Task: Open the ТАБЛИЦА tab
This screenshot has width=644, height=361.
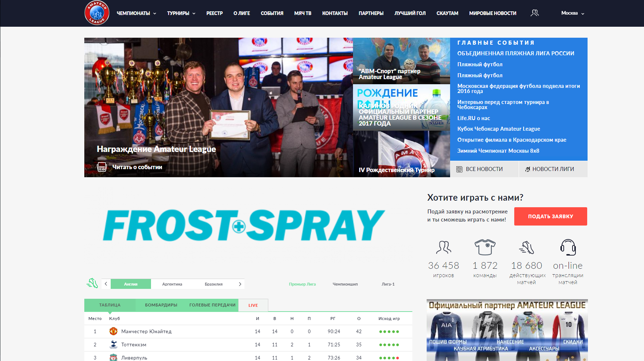Action: tap(110, 305)
